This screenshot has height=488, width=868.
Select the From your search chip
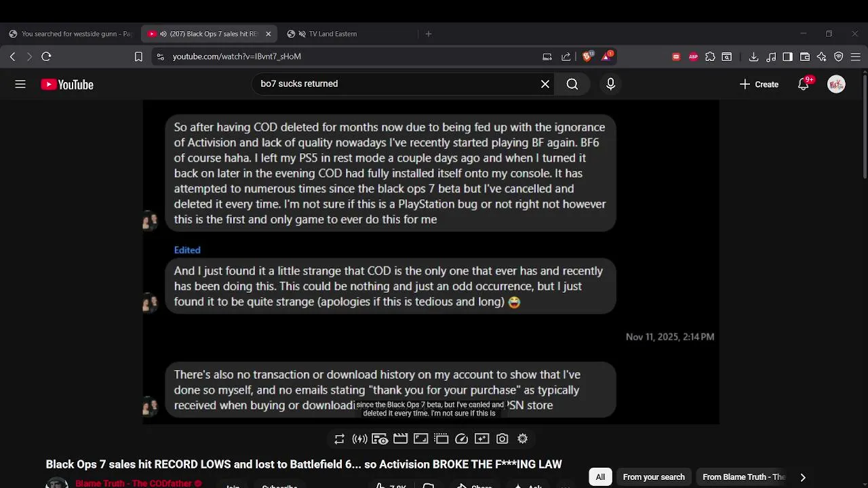pos(654,477)
